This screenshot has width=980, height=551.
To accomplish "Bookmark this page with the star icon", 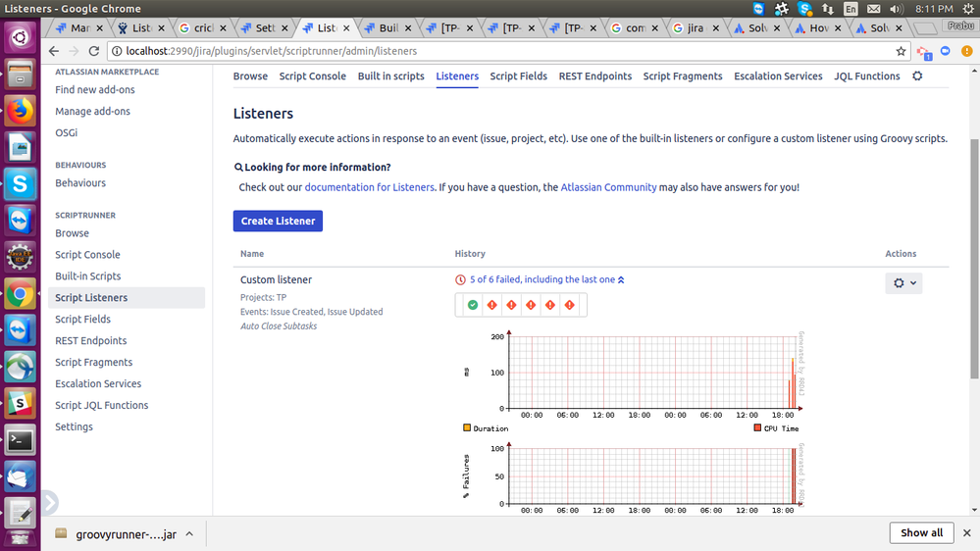I will [x=901, y=51].
